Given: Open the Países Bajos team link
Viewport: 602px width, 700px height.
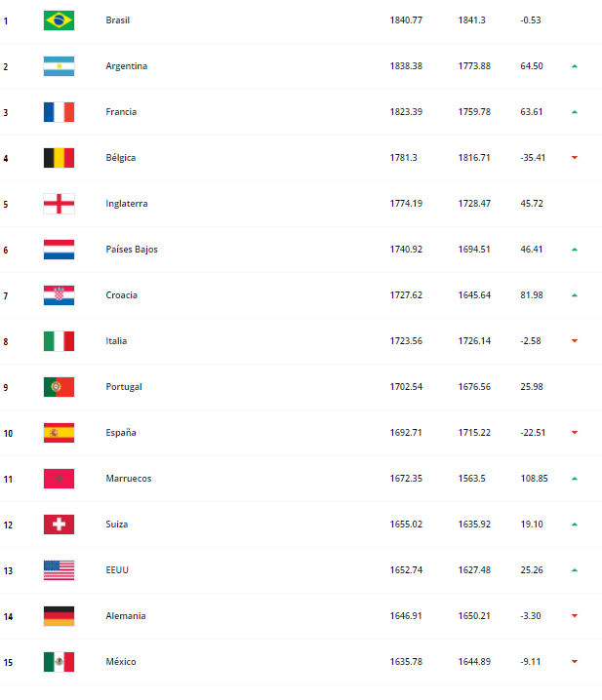Looking at the screenshot, I should (x=132, y=250).
